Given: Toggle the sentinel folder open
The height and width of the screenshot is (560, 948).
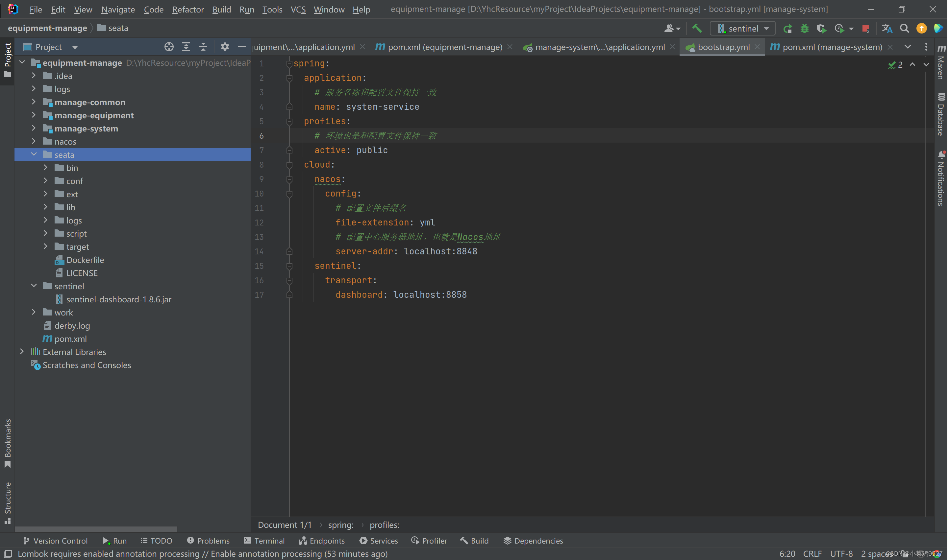Looking at the screenshot, I should point(35,286).
